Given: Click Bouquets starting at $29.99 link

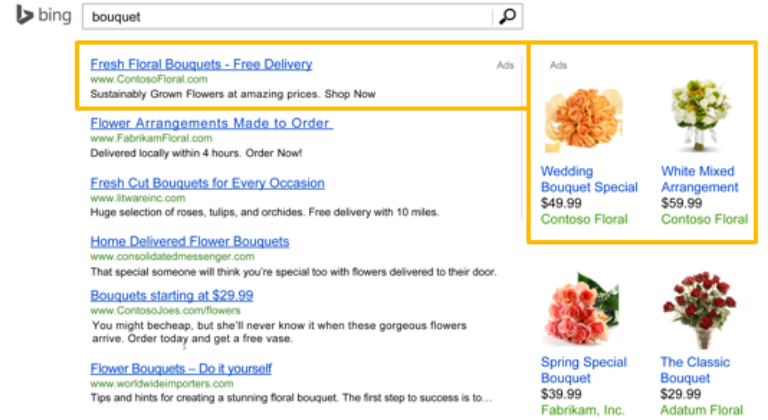Looking at the screenshot, I should [171, 295].
